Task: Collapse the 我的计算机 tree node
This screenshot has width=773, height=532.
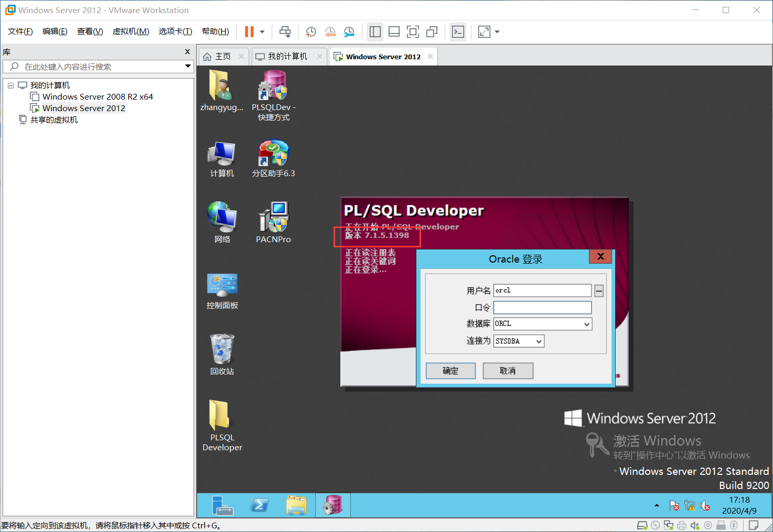Action: coord(10,85)
